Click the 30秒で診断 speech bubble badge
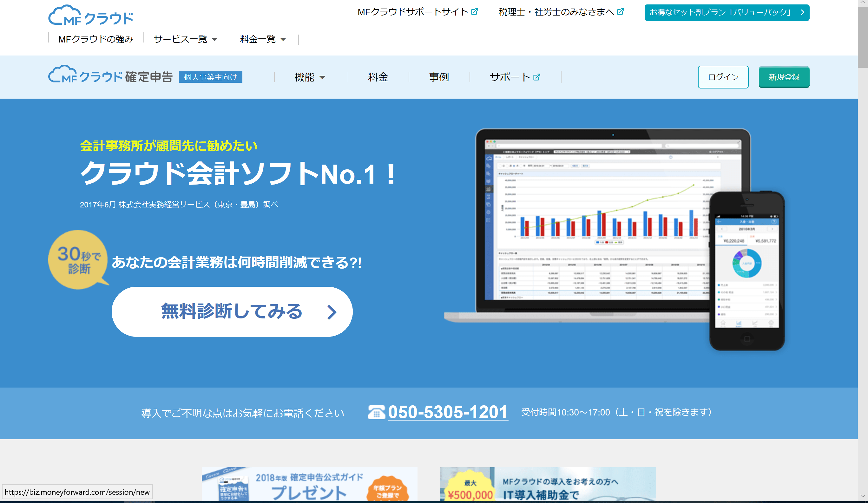Viewport: 868px width, 503px height. (78, 260)
